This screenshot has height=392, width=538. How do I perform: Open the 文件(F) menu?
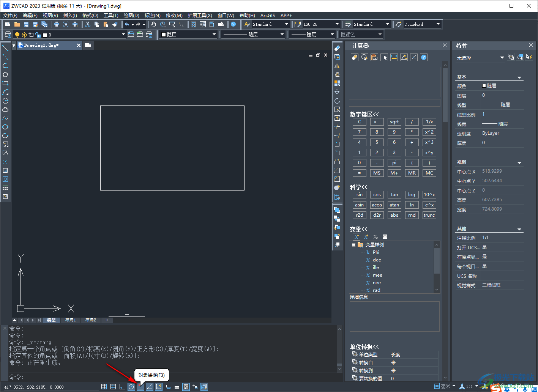(x=10, y=16)
